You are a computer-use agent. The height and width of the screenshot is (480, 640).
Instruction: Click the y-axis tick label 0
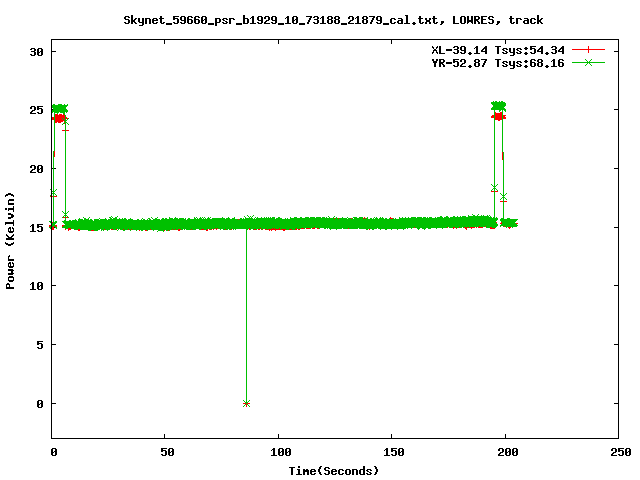pos(40,404)
